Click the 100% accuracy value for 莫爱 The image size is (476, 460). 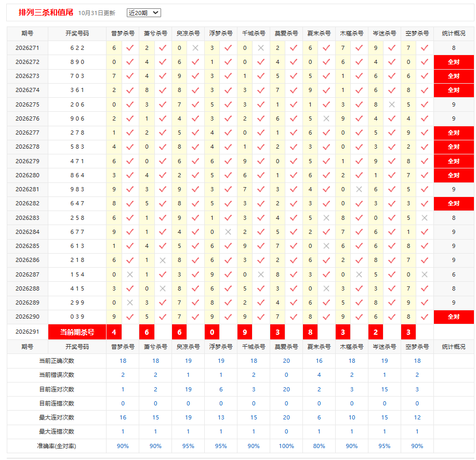coord(286,446)
